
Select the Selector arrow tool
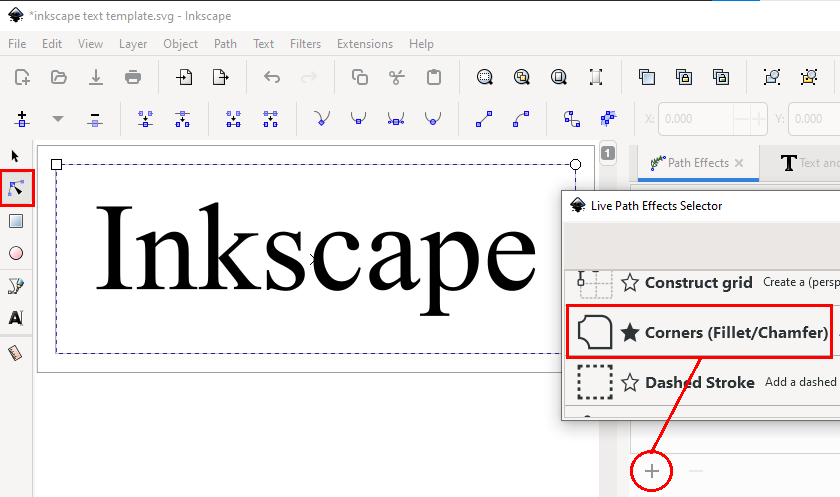pyautogui.click(x=15, y=156)
